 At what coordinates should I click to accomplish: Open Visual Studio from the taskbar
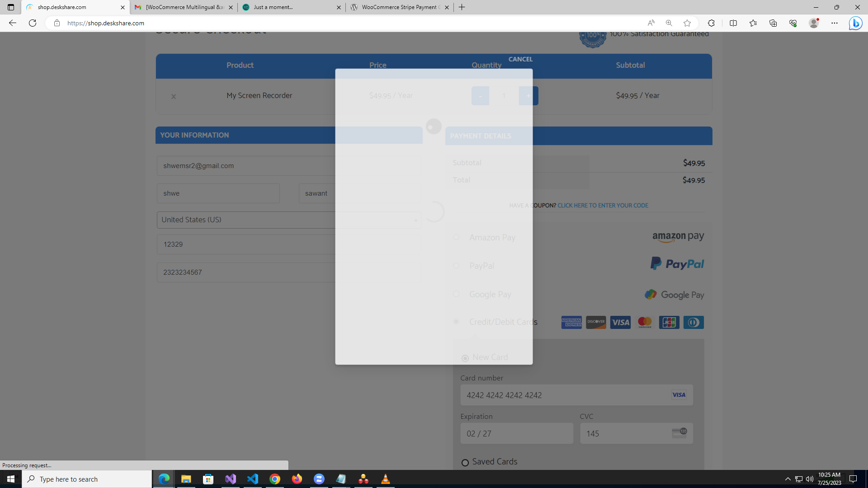click(x=230, y=479)
